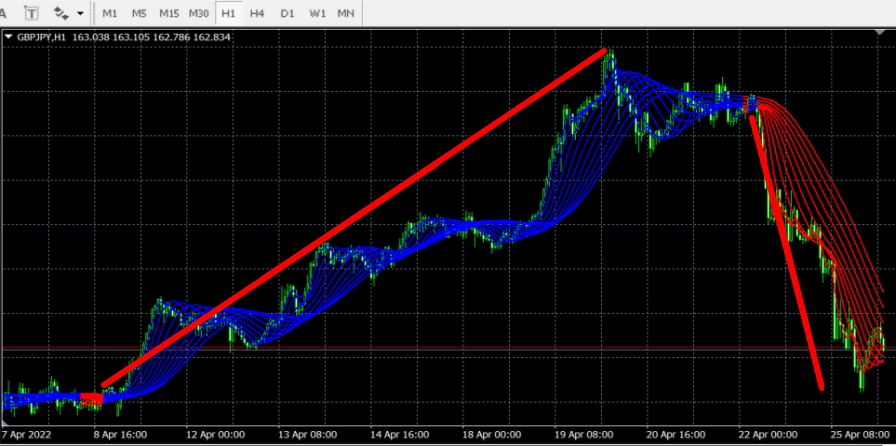Select the arrows objects tool
Screen dimensions: 896x446
coord(61,13)
